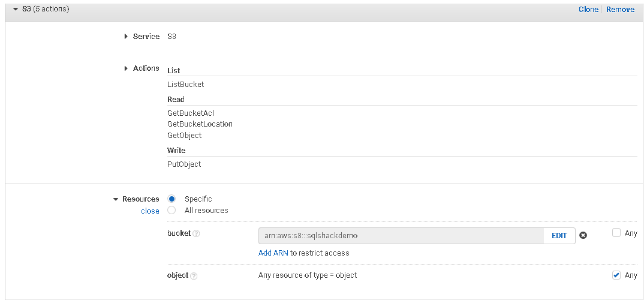This screenshot has width=644, height=300.
Task: Uncheck the Any box for object
Action: click(x=616, y=275)
